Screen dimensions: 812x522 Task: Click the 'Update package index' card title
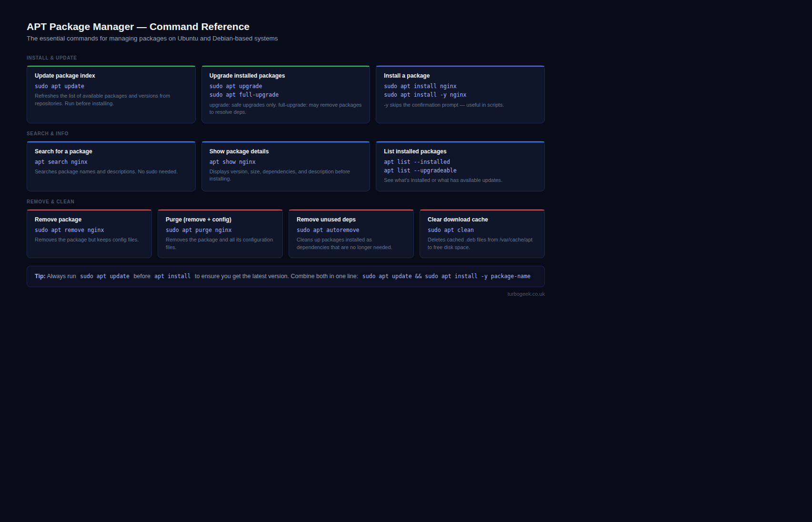point(65,76)
